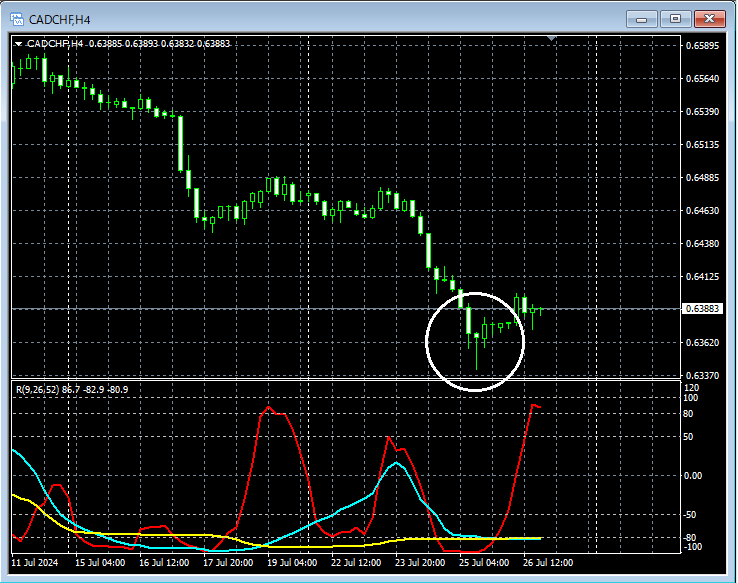Image resolution: width=738 pixels, height=583 pixels.
Task: Click the 0.65895 price scale value
Action: point(703,46)
